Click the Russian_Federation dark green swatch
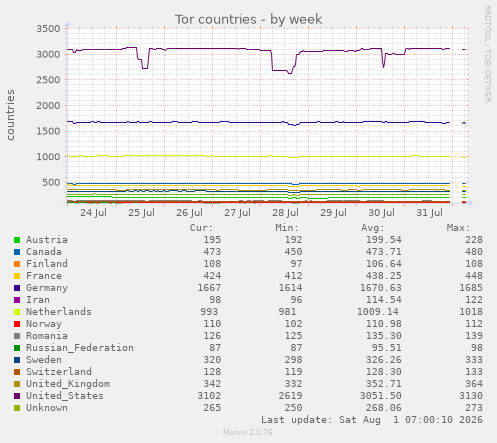The height and width of the screenshot is (443, 497). tap(17, 348)
